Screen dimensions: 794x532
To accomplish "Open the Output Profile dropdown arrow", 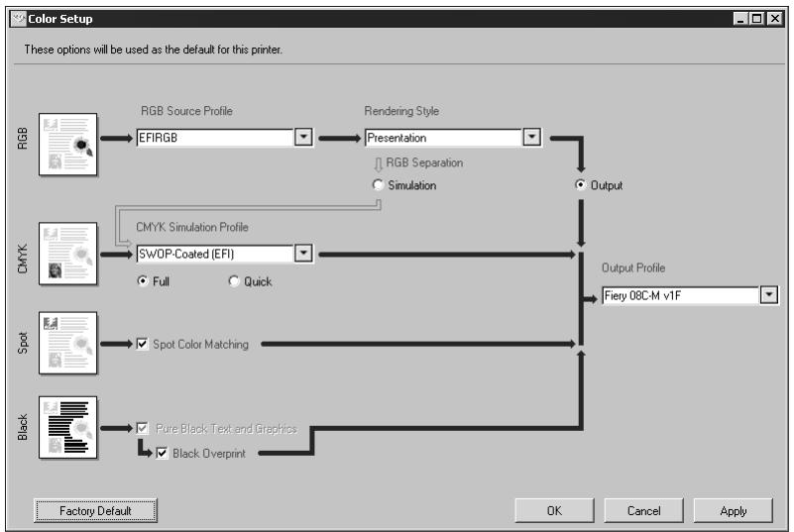I will 768,294.
